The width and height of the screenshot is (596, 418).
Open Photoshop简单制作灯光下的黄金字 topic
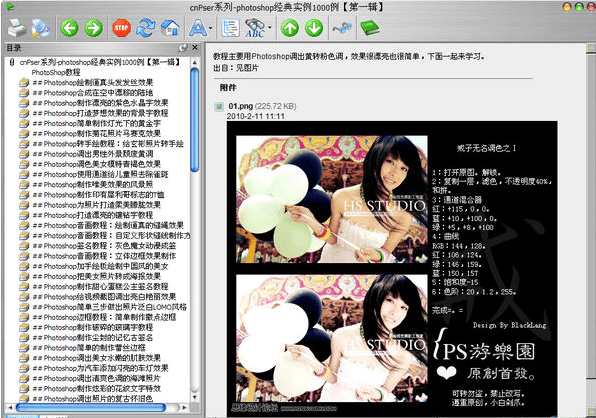tap(97, 124)
